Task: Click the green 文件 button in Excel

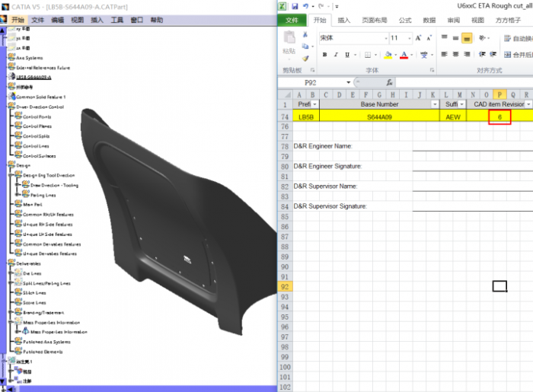Action: click(x=292, y=21)
